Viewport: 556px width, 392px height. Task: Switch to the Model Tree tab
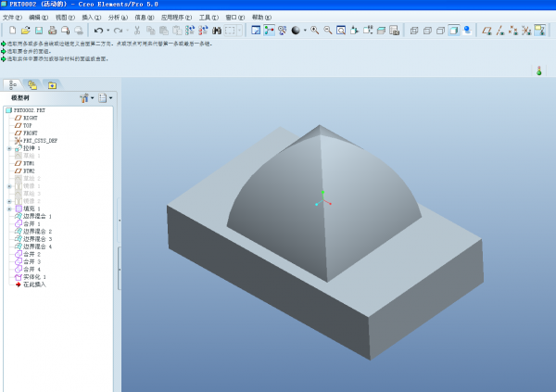[x=13, y=84]
